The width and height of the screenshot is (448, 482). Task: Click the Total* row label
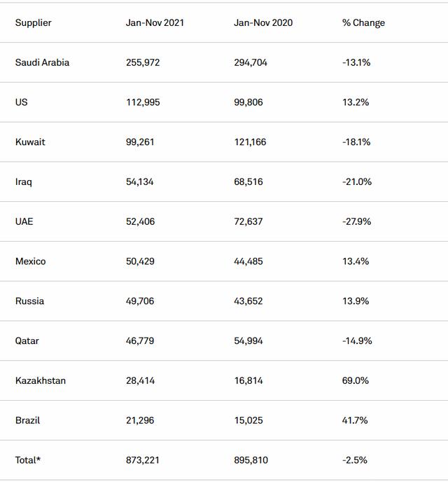coord(28,460)
